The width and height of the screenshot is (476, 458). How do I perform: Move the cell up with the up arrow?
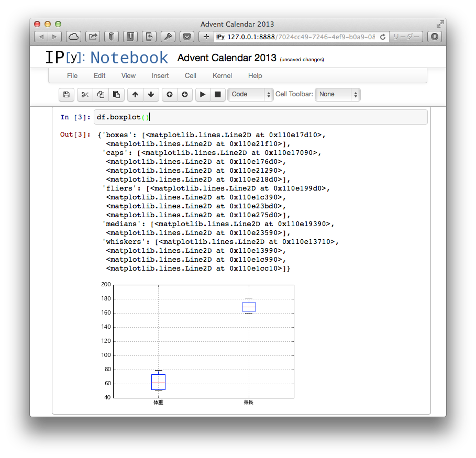point(136,94)
